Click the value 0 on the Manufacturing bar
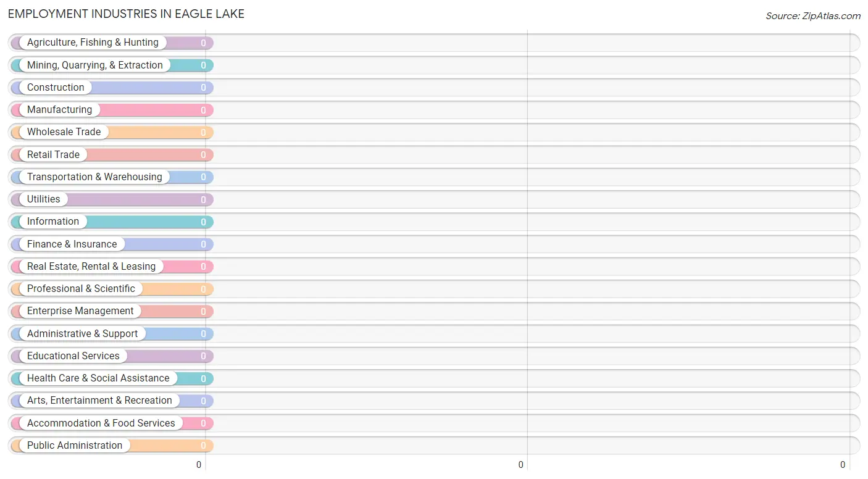This screenshot has width=868, height=479. point(203,110)
